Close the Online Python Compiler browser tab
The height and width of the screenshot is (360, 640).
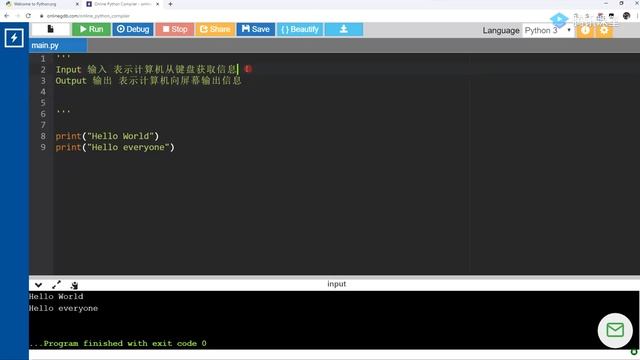(158, 4)
